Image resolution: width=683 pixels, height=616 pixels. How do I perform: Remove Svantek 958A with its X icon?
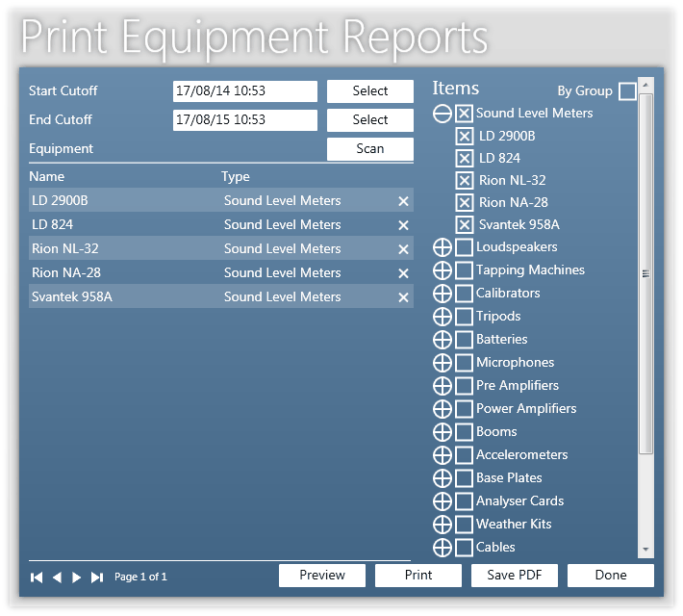click(x=403, y=297)
